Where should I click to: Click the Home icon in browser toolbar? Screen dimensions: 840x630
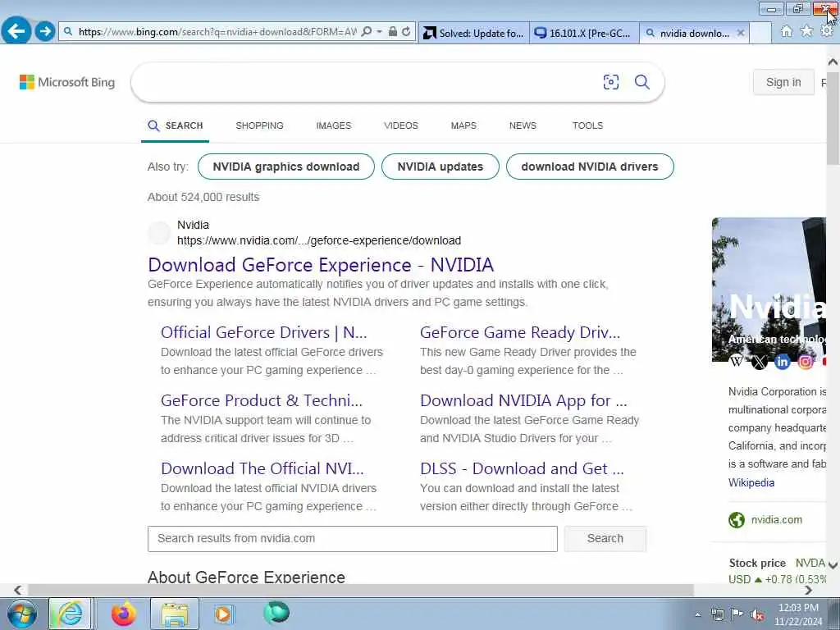787,32
